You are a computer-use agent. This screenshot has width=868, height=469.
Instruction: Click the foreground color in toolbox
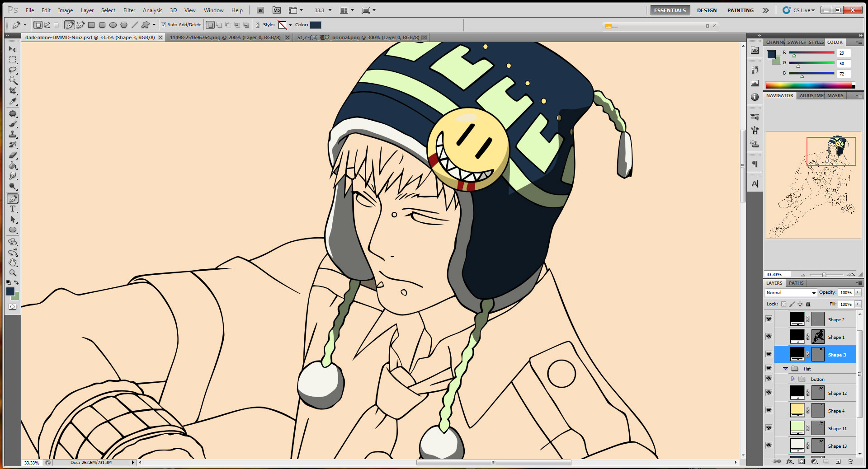[x=10, y=291]
